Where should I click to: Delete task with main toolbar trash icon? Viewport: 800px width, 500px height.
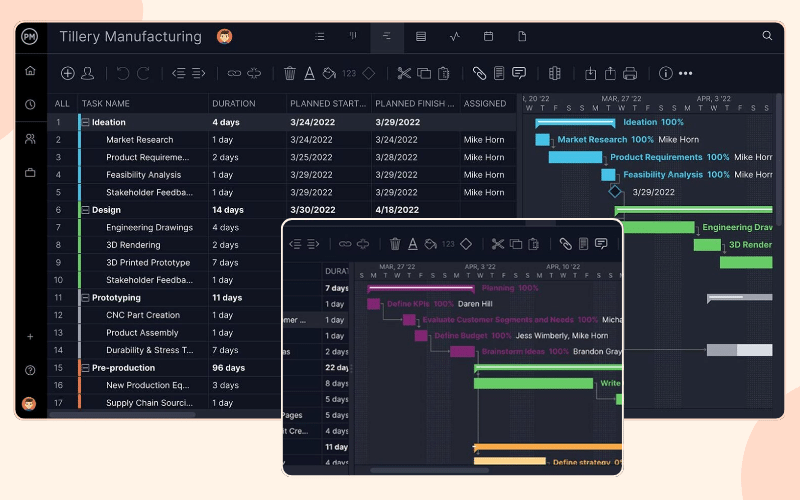290,73
